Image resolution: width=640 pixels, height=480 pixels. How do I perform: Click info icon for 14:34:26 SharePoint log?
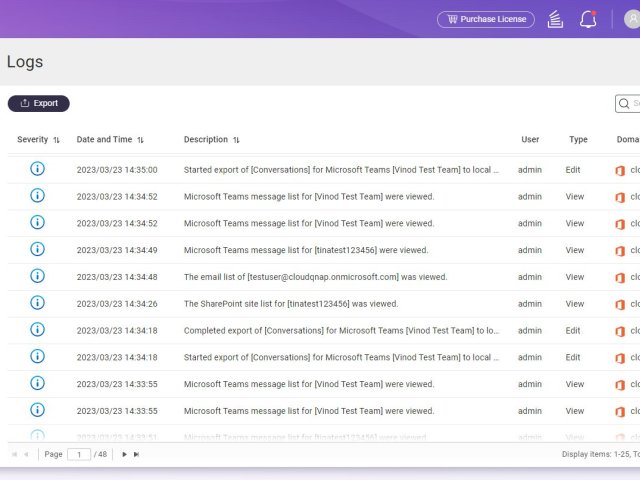click(x=37, y=303)
